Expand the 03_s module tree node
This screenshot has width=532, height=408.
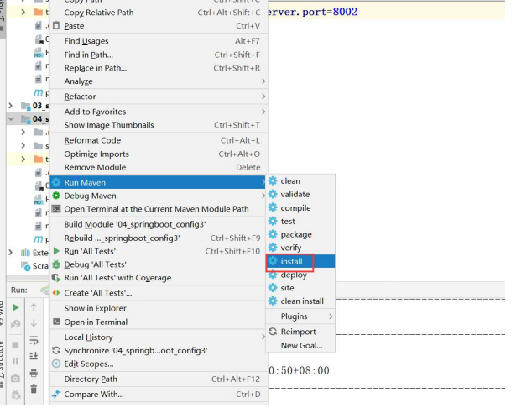point(11,106)
